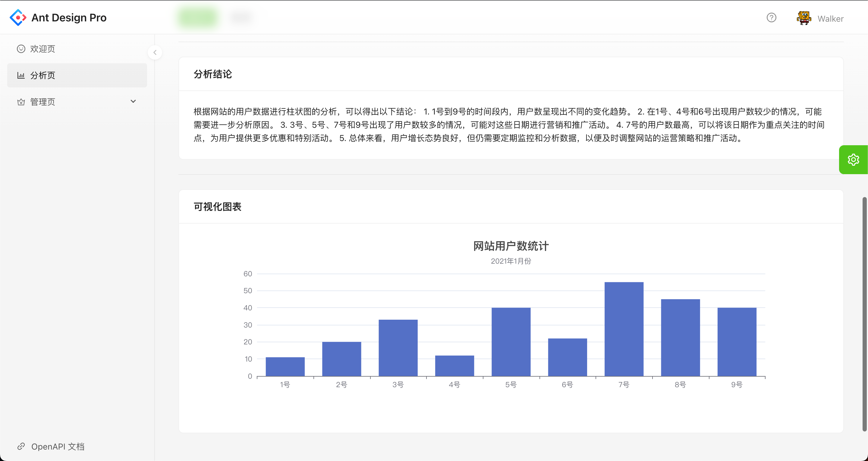Screen dimensions: 868x461
Task: Click the 1号 bar in the chart
Action: (x=285, y=367)
